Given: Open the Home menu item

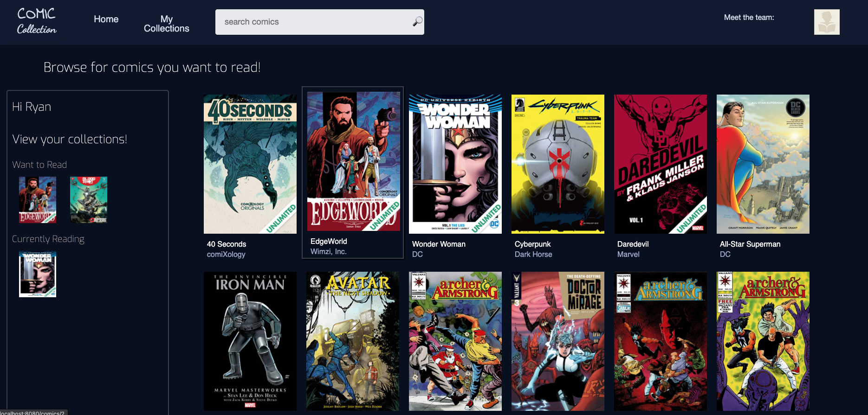Looking at the screenshot, I should 106,19.
